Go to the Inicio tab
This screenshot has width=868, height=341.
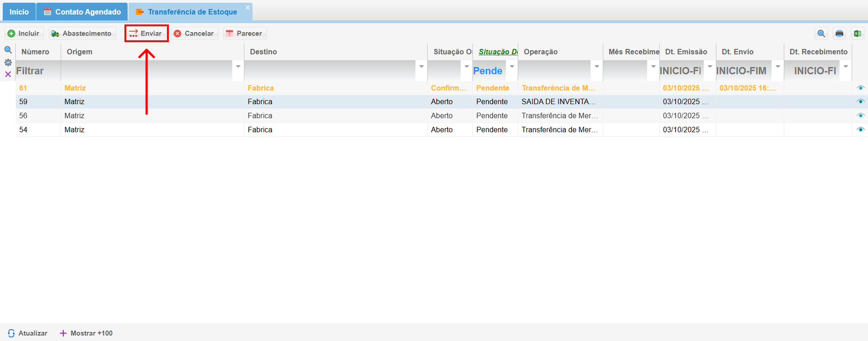pos(19,12)
